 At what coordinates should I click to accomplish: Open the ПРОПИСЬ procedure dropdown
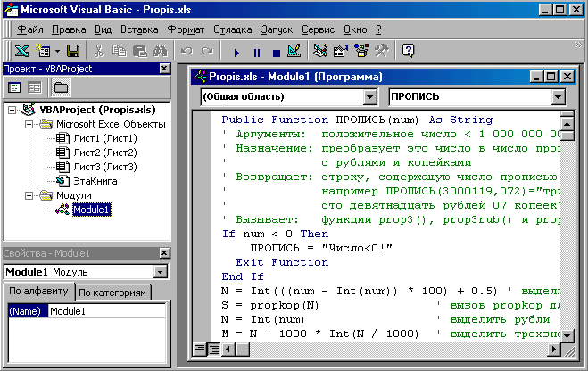558,97
